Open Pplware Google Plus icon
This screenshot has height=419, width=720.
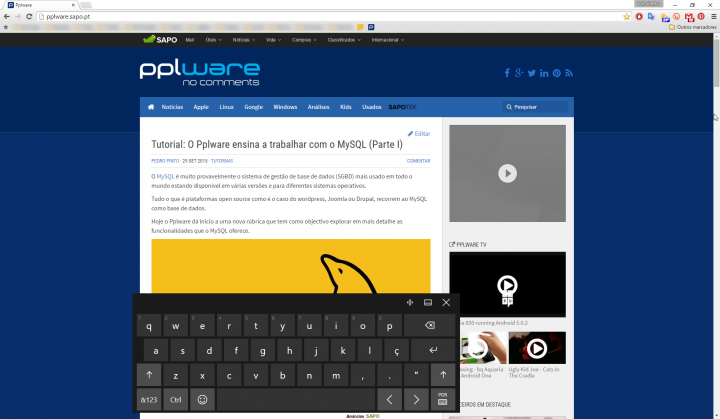tap(519, 73)
